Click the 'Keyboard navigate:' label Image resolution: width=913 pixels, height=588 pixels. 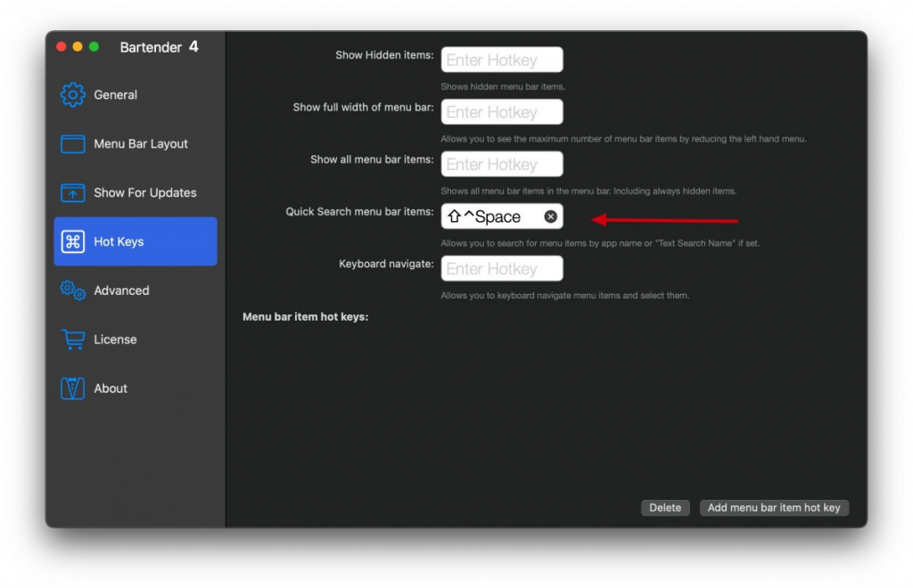(x=387, y=264)
